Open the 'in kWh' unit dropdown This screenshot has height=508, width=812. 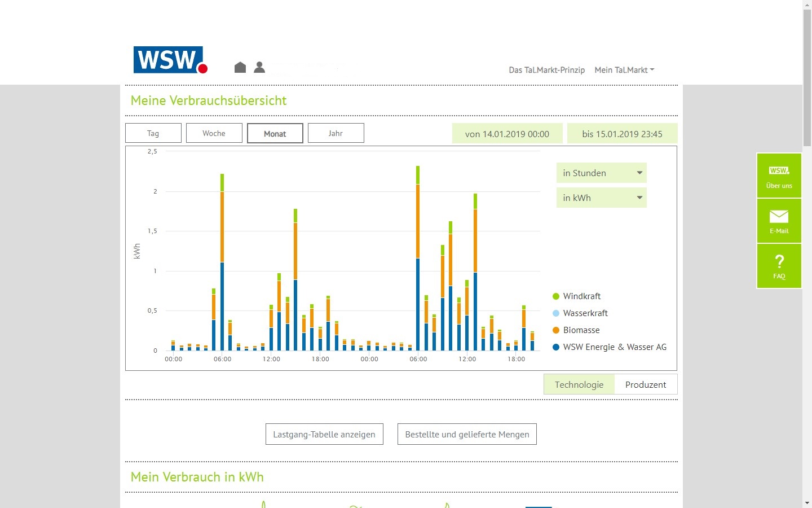(x=601, y=198)
